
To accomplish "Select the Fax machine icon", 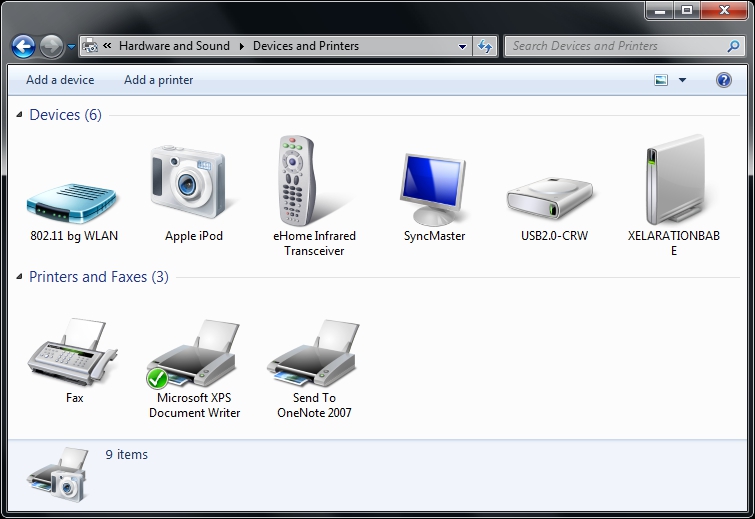I will 72,351.
